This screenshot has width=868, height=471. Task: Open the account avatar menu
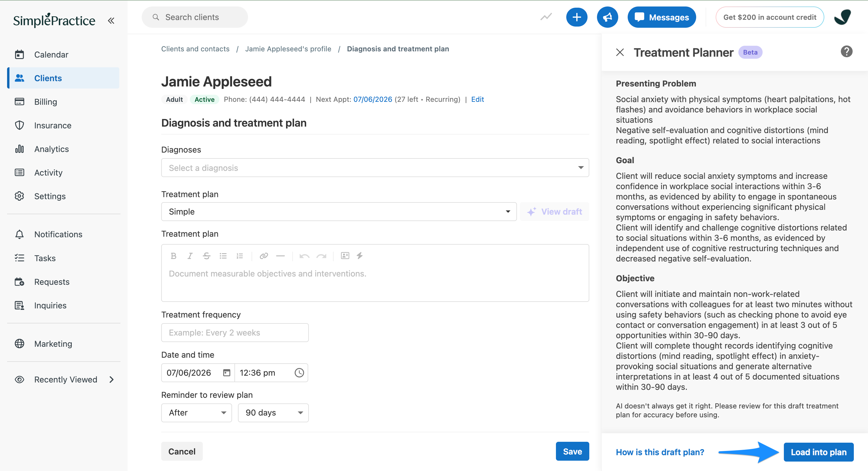pos(843,17)
